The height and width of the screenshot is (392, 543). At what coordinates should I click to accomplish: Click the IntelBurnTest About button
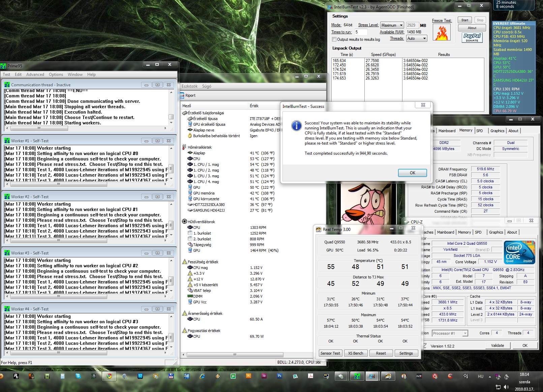tap(472, 28)
